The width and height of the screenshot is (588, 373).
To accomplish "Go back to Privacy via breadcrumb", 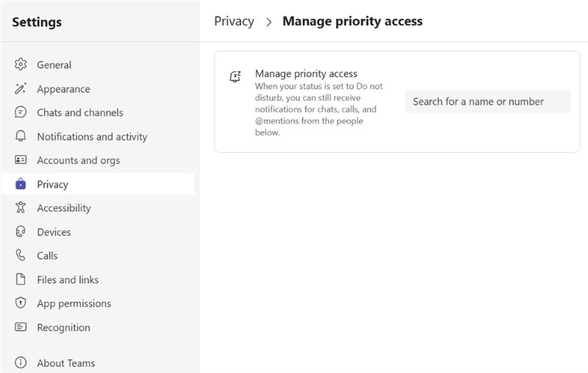I will (x=234, y=21).
